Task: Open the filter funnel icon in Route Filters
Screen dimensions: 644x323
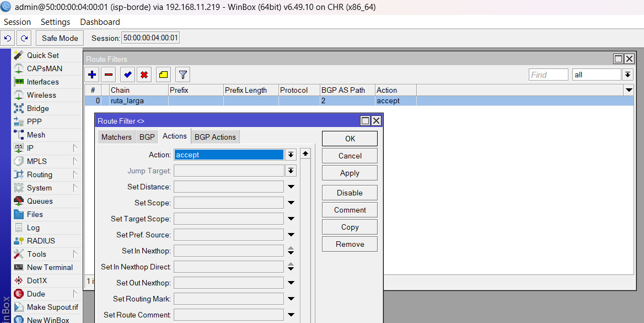Action: pyautogui.click(x=183, y=75)
